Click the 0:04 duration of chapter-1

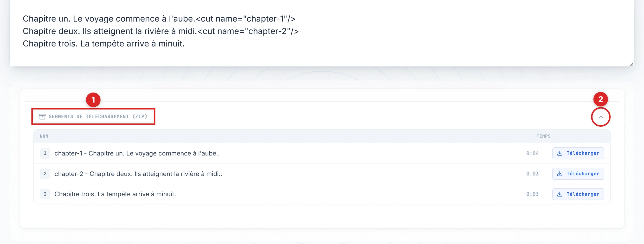(x=532, y=153)
